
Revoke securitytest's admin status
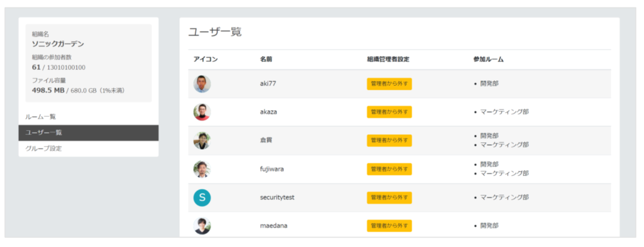tap(389, 198)
